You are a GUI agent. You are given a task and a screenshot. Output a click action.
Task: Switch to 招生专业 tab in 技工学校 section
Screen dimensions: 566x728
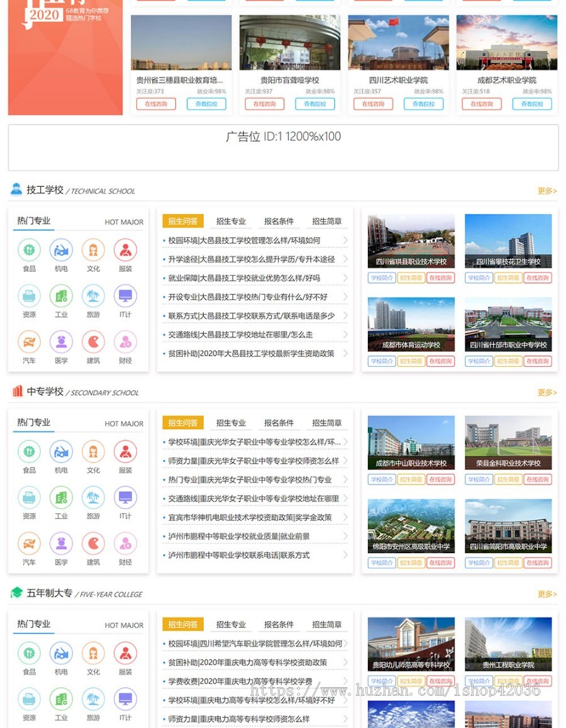231,221
